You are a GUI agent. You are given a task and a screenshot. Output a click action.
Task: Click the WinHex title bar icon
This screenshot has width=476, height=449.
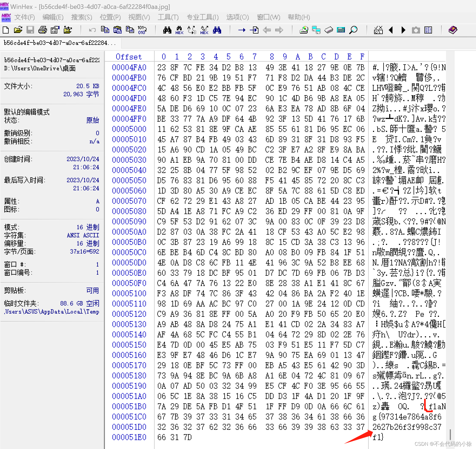(4, 6)
